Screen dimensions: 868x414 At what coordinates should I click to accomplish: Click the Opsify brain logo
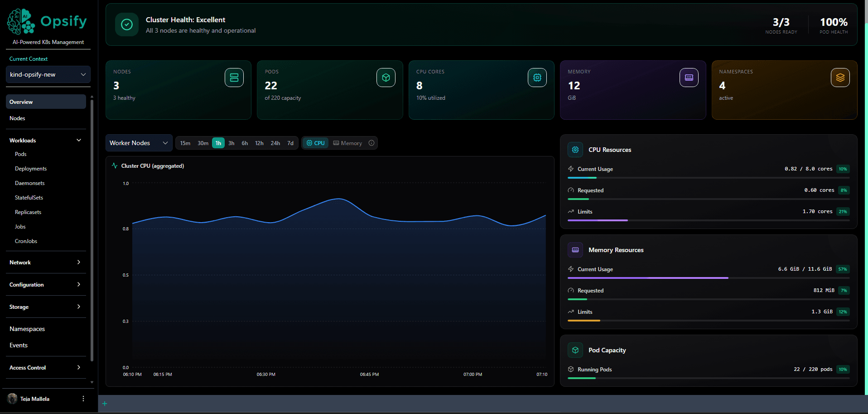click(x=20, y=21)
